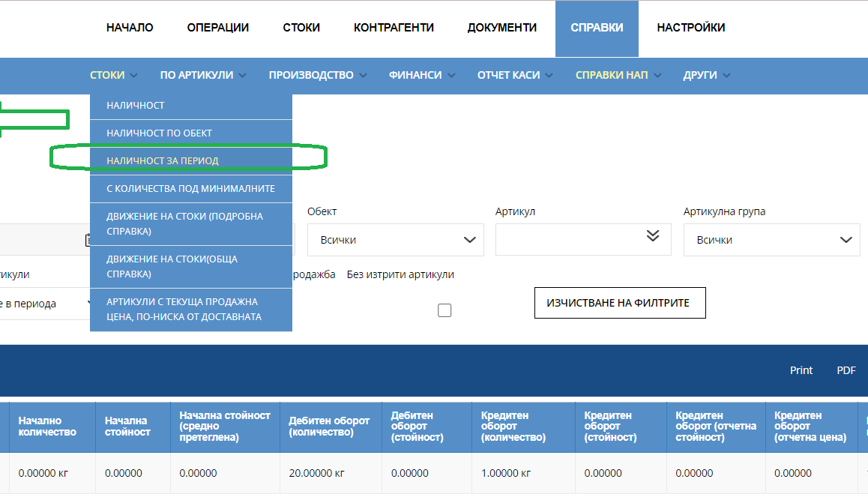The image size is (868, 494).
Task: Choose С КОЛИЧЕСТВА ПОД МИНИМАЛНИТЕ entry
Action: pyautogui.click(x=191, y=189)
